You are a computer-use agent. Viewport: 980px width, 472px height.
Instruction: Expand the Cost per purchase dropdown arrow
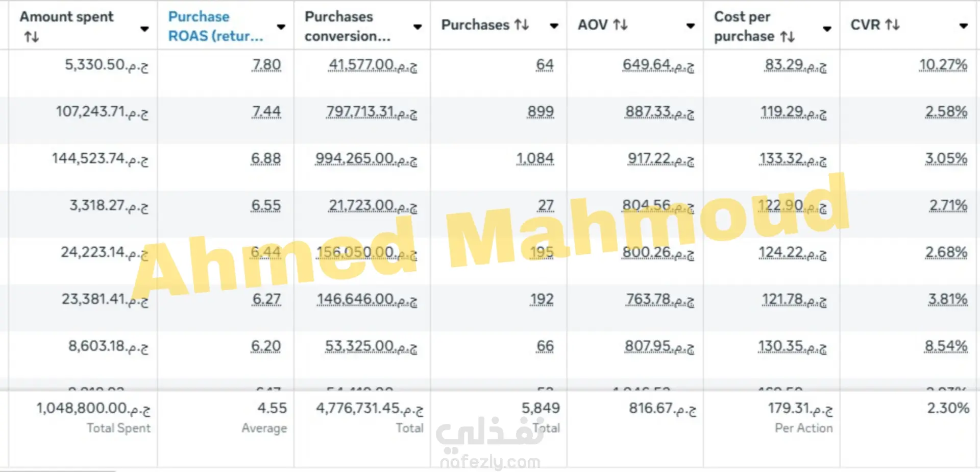pyautogui.click(x=827, y=29)
